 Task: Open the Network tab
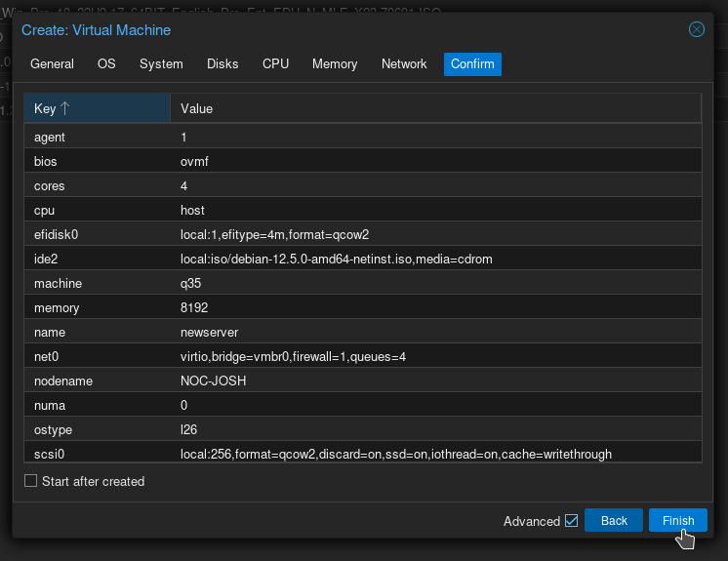[404, 64]
